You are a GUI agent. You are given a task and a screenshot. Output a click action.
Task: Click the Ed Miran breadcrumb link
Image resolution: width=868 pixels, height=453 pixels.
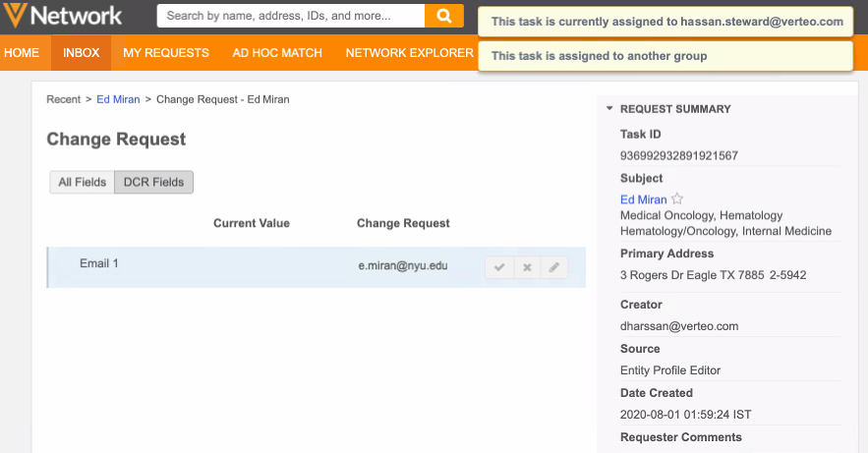pos(118,99)
